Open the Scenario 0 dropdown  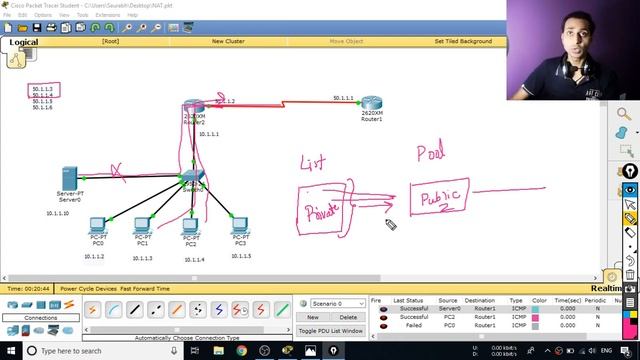click(x=338, y=304)
